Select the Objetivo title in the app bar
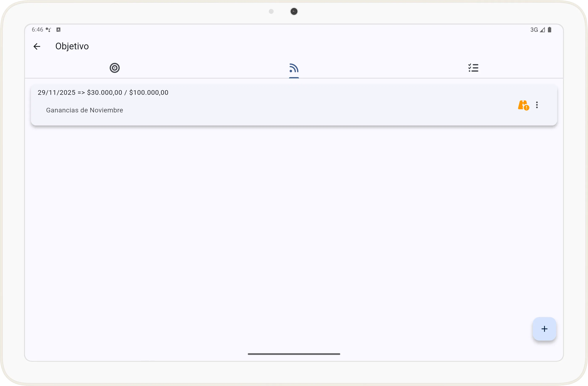Screen dimensions: 588x386 tap(72, 46)
